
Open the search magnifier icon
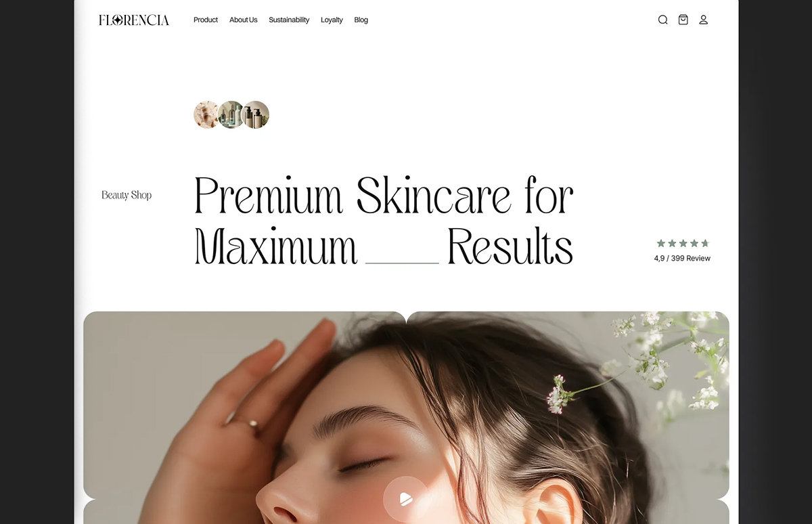663,20
